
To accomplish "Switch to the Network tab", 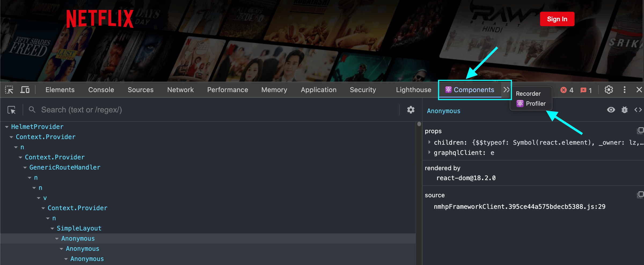I will (x=180, y=90).
